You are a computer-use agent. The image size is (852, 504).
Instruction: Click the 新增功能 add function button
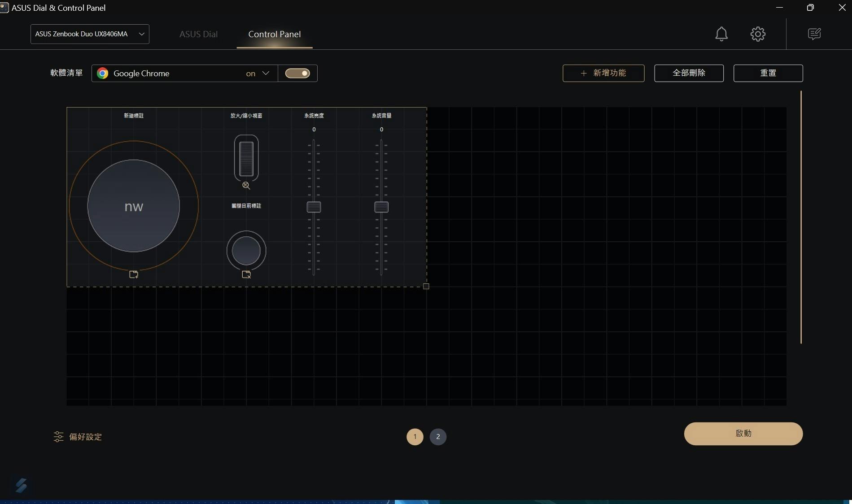click(x=603, y=73)
